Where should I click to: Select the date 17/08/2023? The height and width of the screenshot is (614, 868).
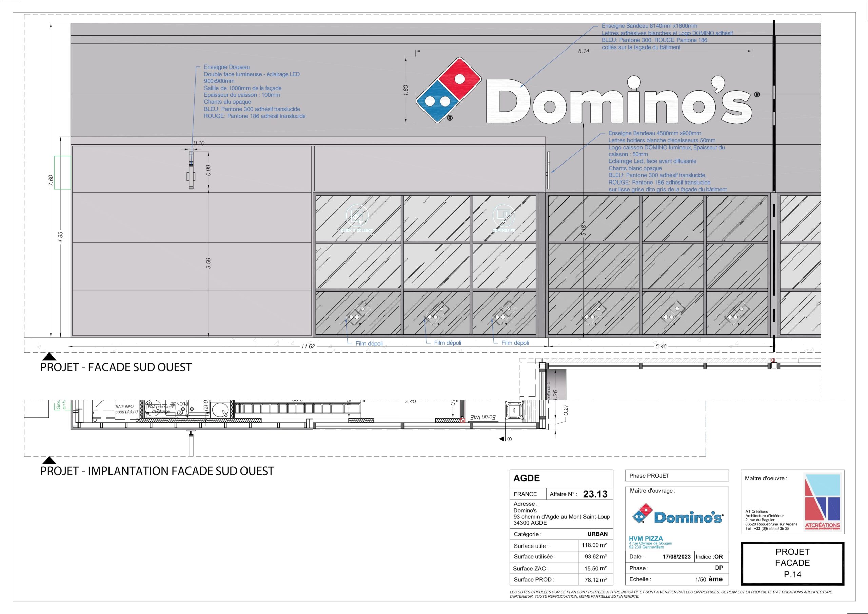point(676,557)
